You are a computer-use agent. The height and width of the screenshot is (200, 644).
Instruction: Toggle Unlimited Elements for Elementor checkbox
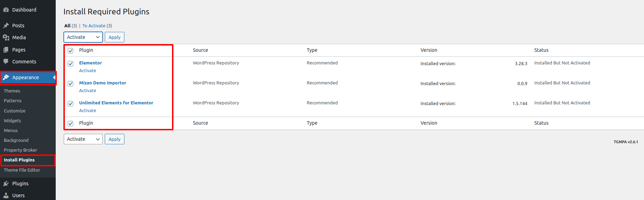(x=70, y=104)
